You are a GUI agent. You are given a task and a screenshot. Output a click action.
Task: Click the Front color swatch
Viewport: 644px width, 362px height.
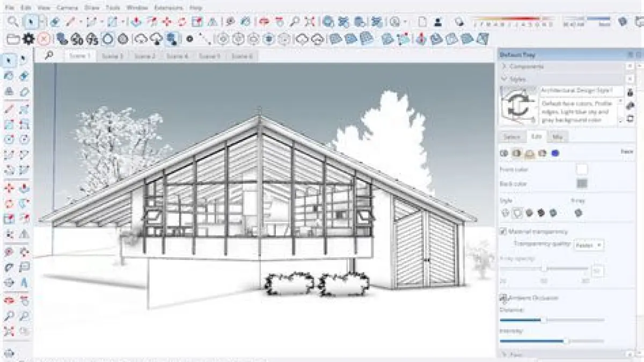pos(582,169)
